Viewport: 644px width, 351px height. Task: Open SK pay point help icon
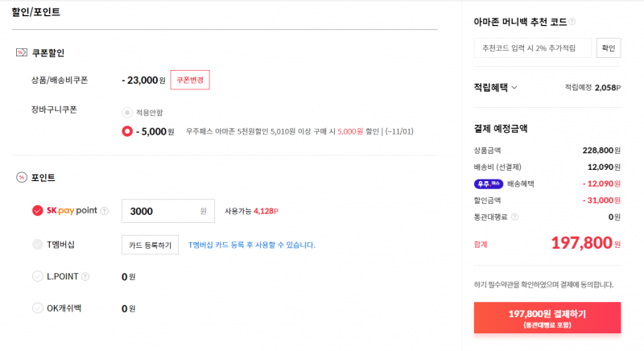(x=105, y=211)
